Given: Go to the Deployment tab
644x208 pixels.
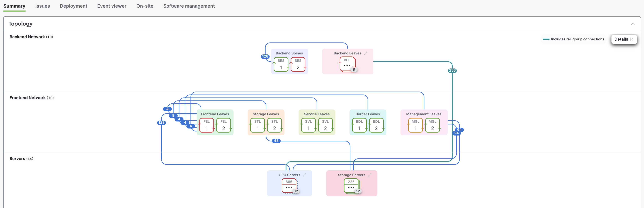Looking at the screenshot, I should [73, 6].
